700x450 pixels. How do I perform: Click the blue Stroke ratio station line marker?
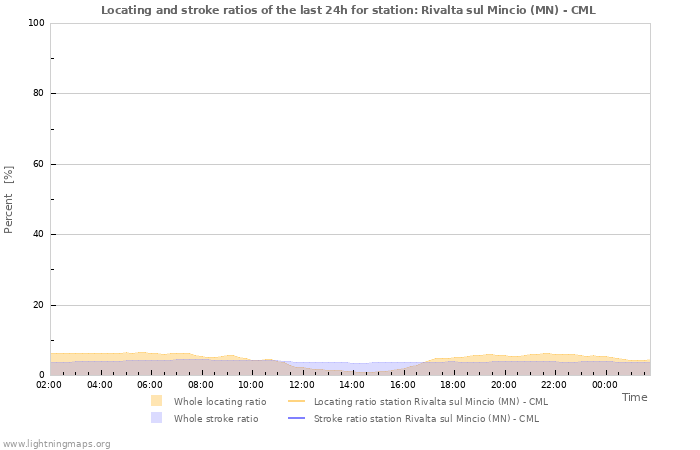pos(296,418)
